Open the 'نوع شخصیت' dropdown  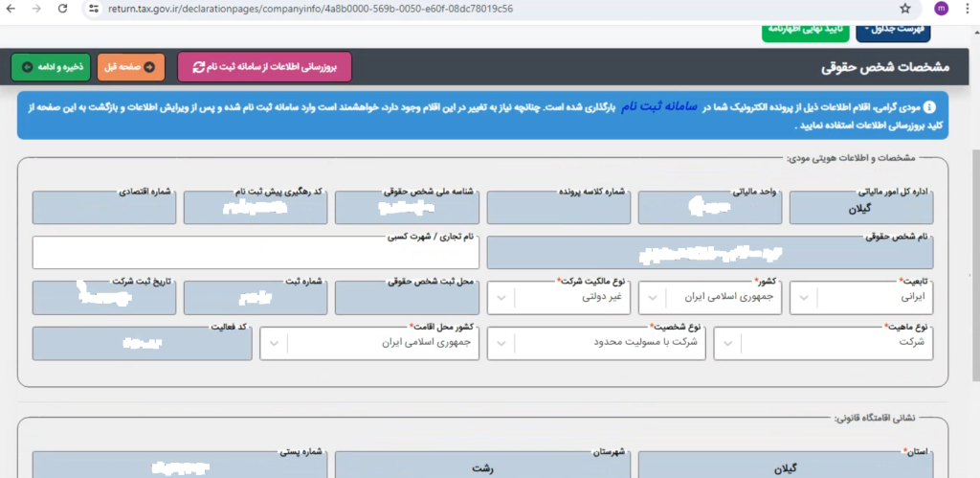point(597,343)
